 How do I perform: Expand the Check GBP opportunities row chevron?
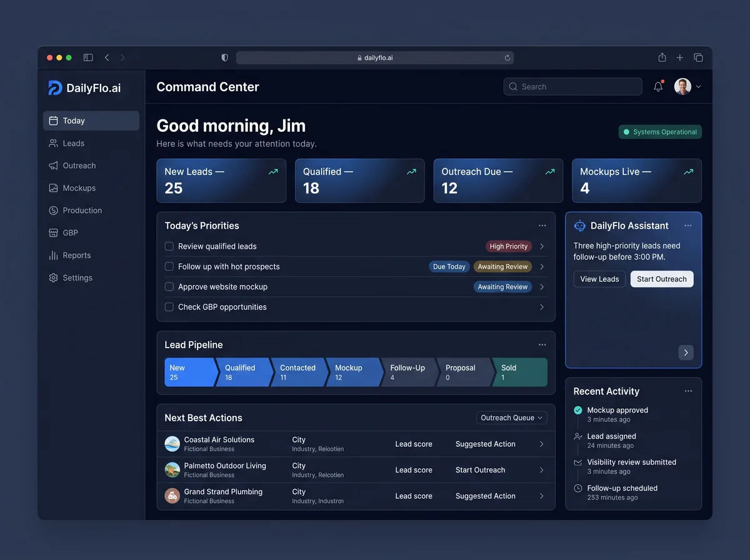pos(542,307)
